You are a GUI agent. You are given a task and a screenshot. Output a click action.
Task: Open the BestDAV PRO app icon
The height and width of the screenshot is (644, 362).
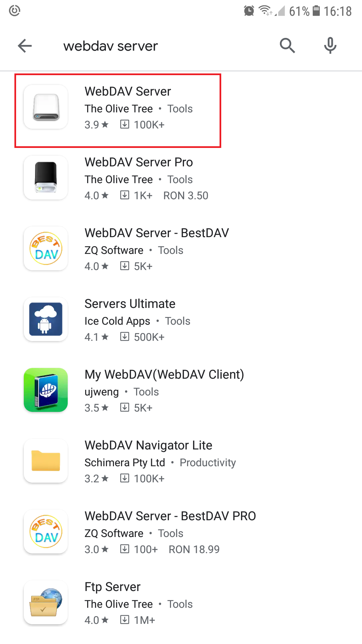pyautogui.click(x=45, y=532)
